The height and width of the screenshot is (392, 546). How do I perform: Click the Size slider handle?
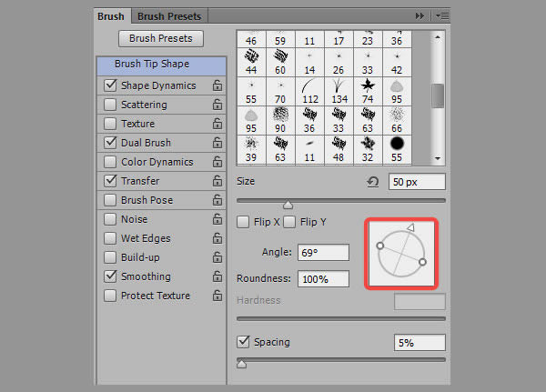click(288, 205)
